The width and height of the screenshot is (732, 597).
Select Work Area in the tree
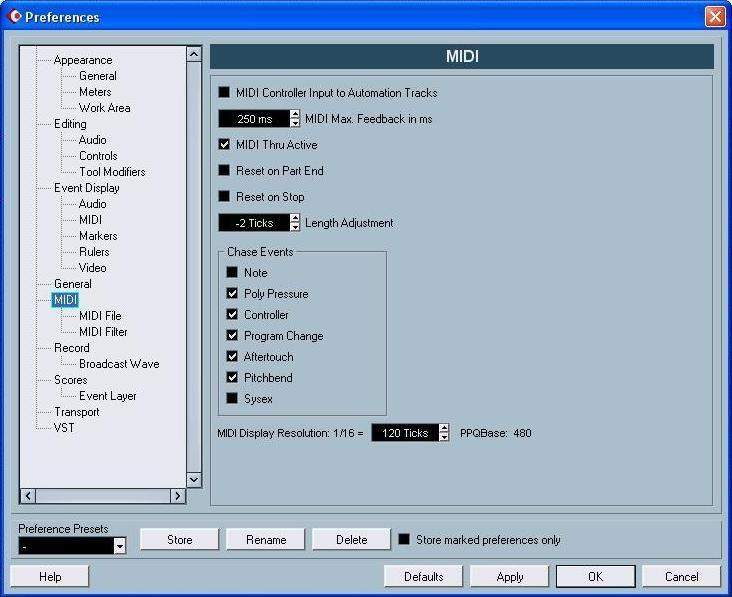[x=105, y=108]
